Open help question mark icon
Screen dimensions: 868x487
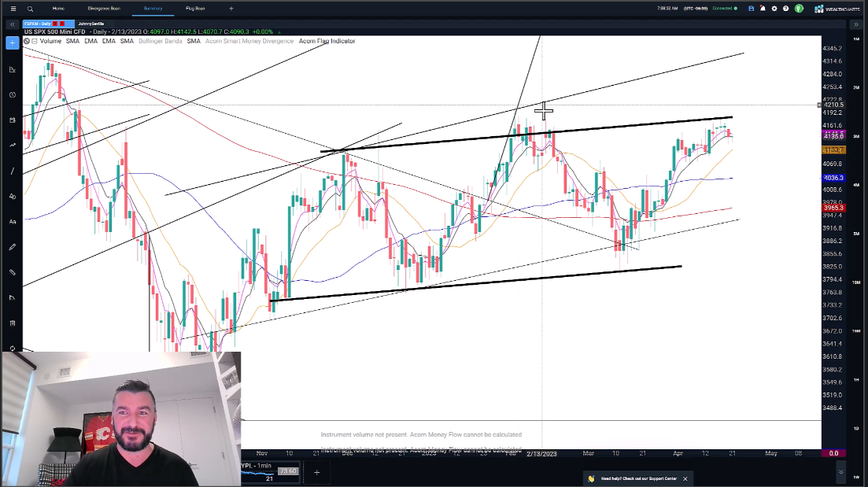(785, 9)
